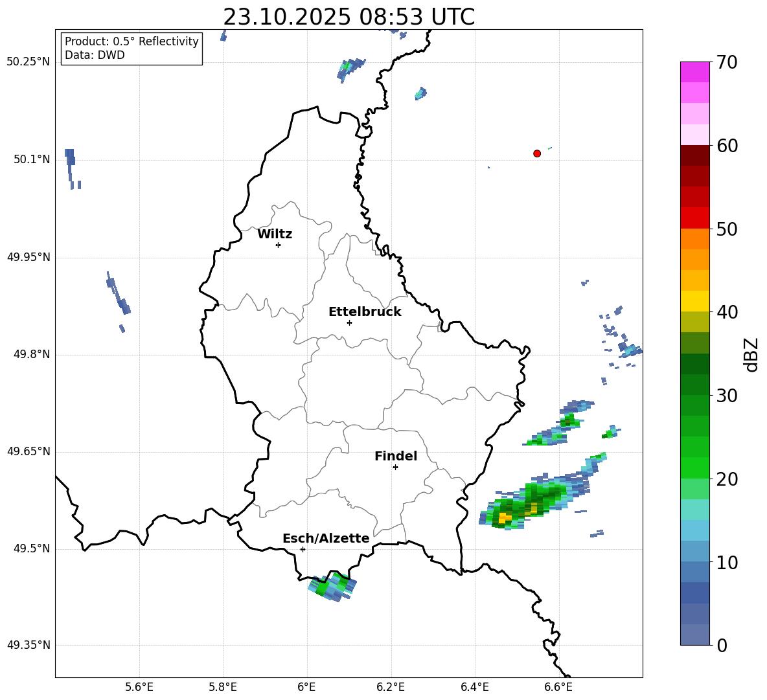Click the magenta color at colorbar top
The height and width of the screenshot is (700, 767).
click(694, 72)
